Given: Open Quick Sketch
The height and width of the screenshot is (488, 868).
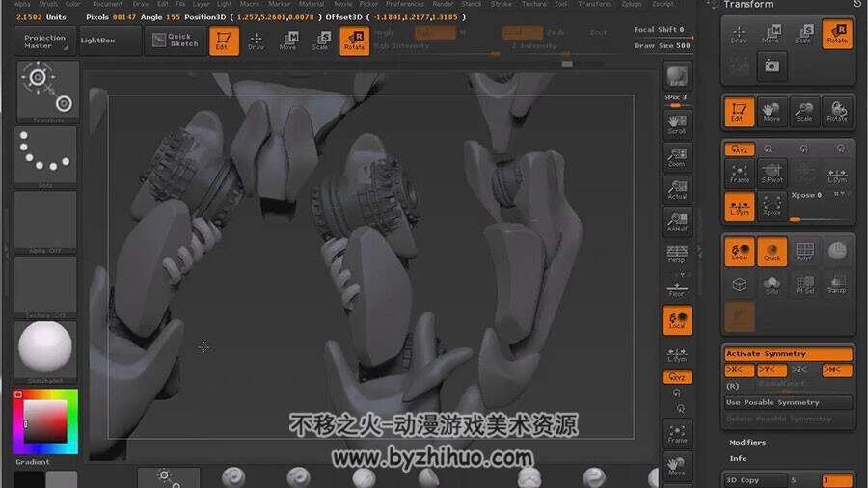Looking at the screenshot, I should coord(176,40).
